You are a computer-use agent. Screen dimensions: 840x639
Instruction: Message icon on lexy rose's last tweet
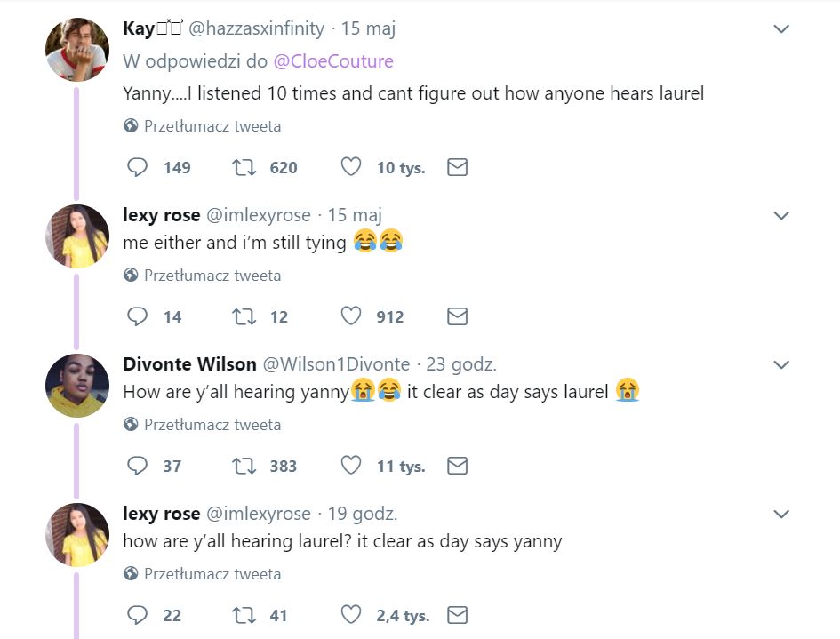[457, 615]
